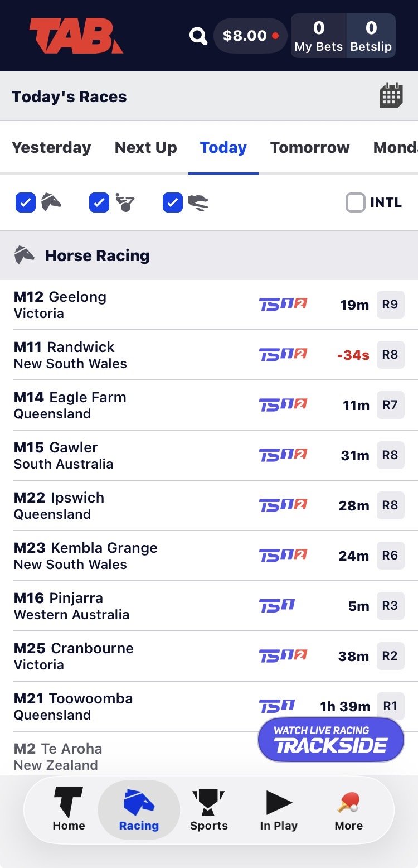The height and width of the screenshot is (868, 418).
Task: Open the Betslip button
Action: coord(371,36)
